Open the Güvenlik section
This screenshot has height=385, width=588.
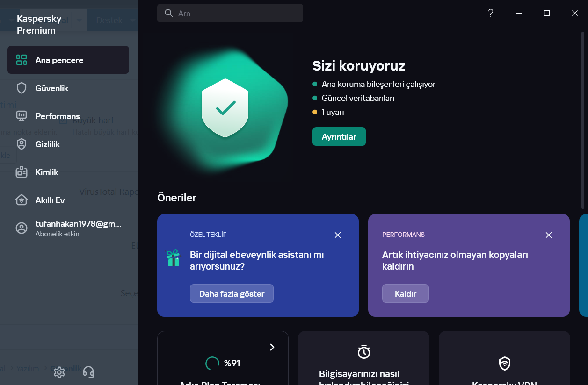[x=68, y=88]
